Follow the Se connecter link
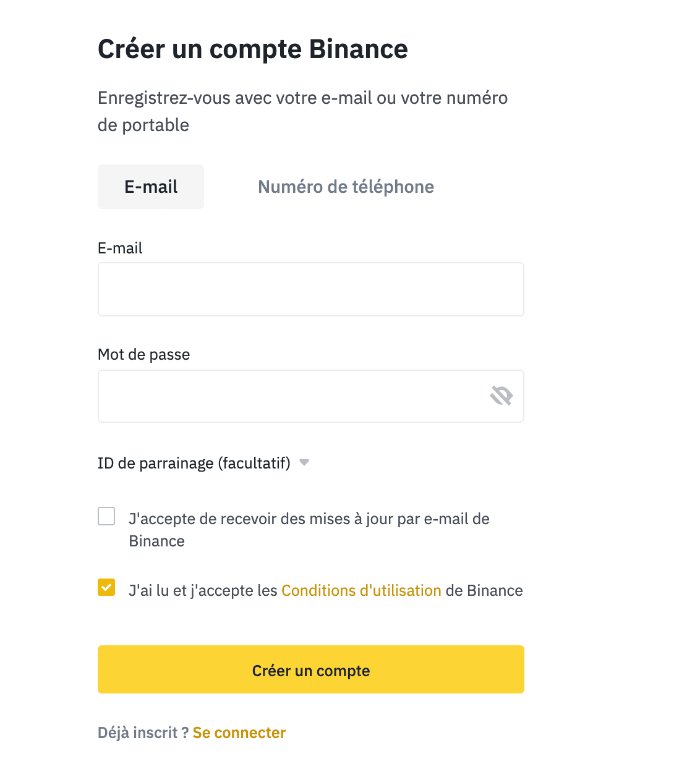This screenshot has width=700, height=759. 239,732
